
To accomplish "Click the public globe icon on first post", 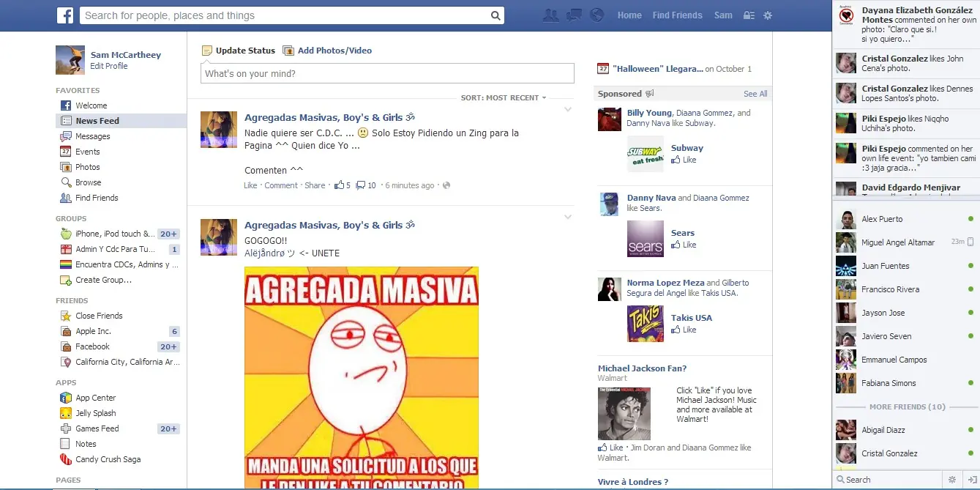I will click(x=446, y=185).
